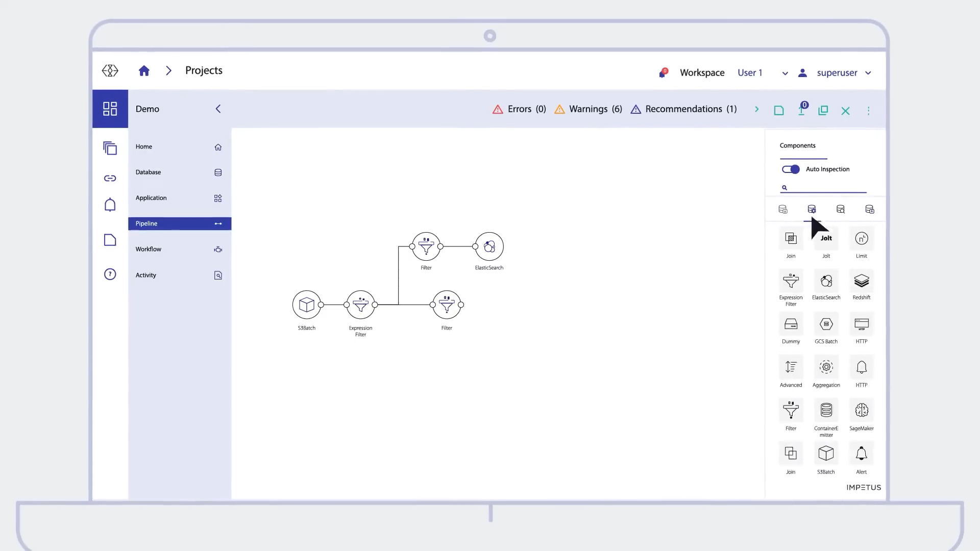The width and height of the screenshot is (980, 551).
Task: Select the GCS Batch component icon
Action: (x=826, y=324)
